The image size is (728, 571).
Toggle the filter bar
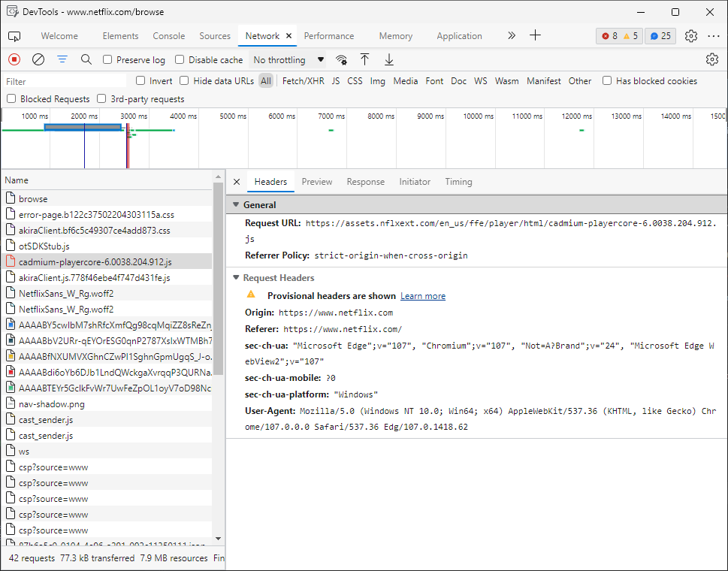tap(62, 59)
